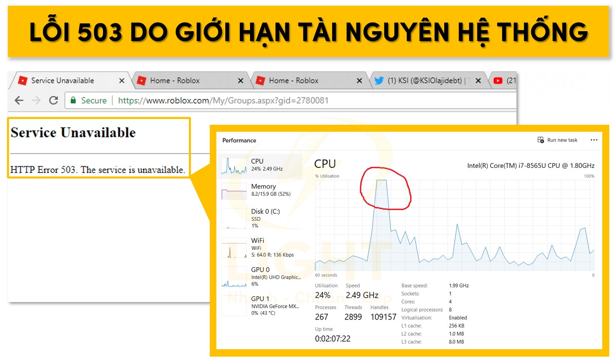The width and height of the screenshot is (615, 364).
Task: Open the Memory performance graph
Action: tap(263, 190)
